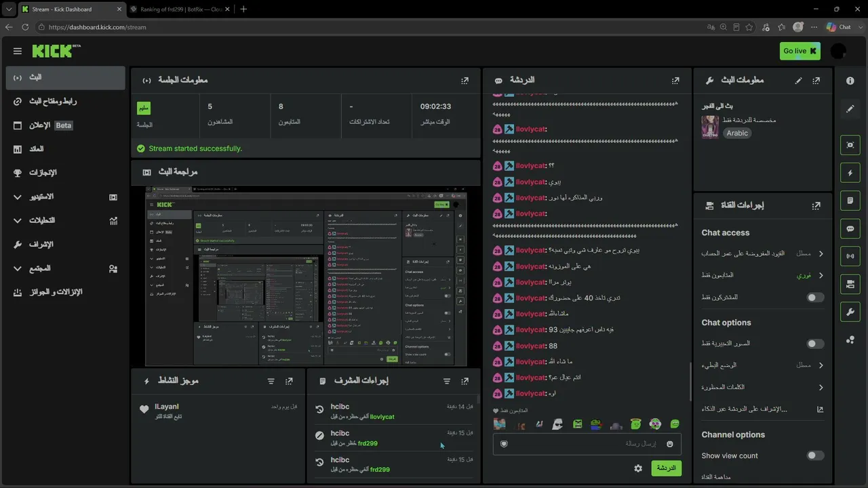Image resolution: width=868 pixels, height=488 pixels.
Task: Pop out the إجراءات القناة panel
Action: (816, 205)
